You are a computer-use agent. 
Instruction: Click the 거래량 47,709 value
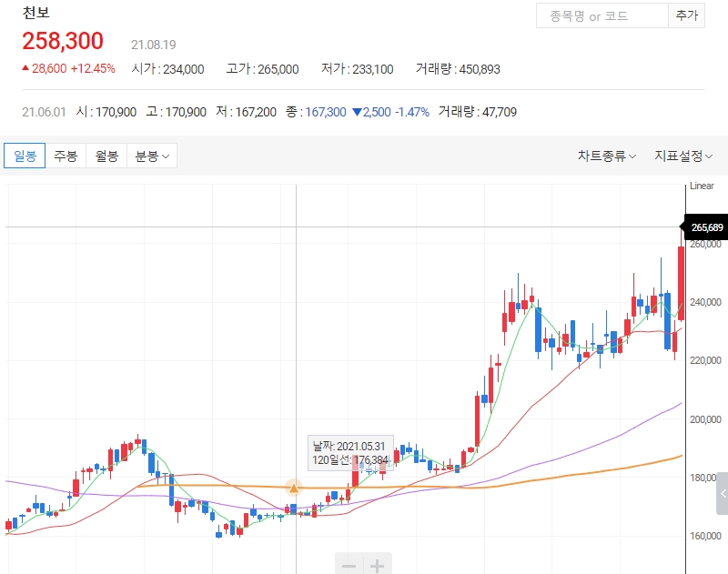(x=477, y=112)
